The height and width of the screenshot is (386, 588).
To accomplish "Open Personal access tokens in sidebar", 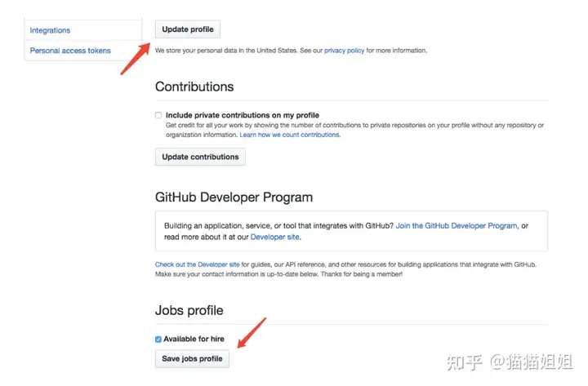I will click(70, 51).
